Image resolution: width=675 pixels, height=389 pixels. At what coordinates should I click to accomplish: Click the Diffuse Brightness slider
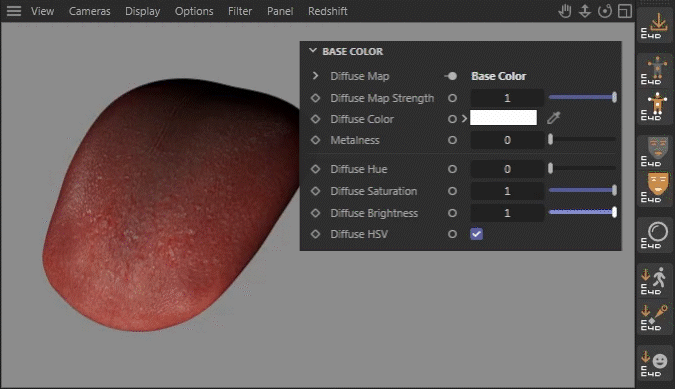pyautogui.click(x=583, y=212)
